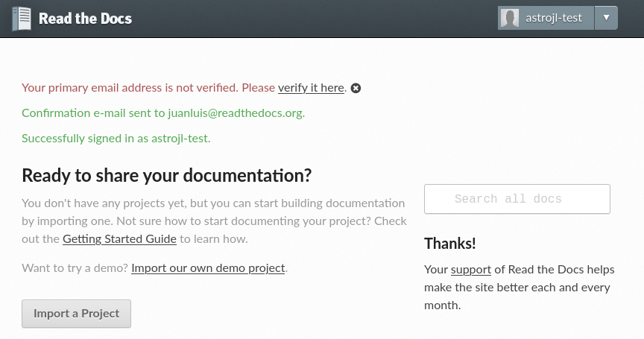644x339 pixels.
Task: Dismiss the email not verified warning
Action: 356,88
